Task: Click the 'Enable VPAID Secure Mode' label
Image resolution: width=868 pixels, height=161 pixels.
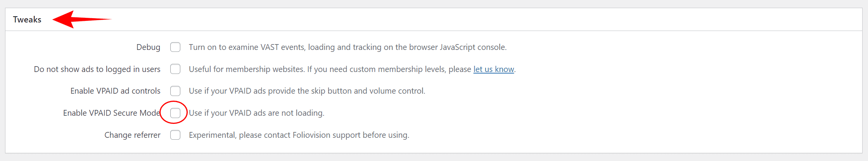Action: pyautogui.click(x=112, y=113)
